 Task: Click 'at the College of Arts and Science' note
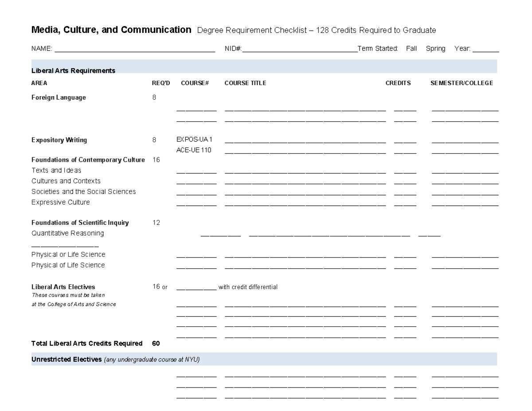click(74, 304)
